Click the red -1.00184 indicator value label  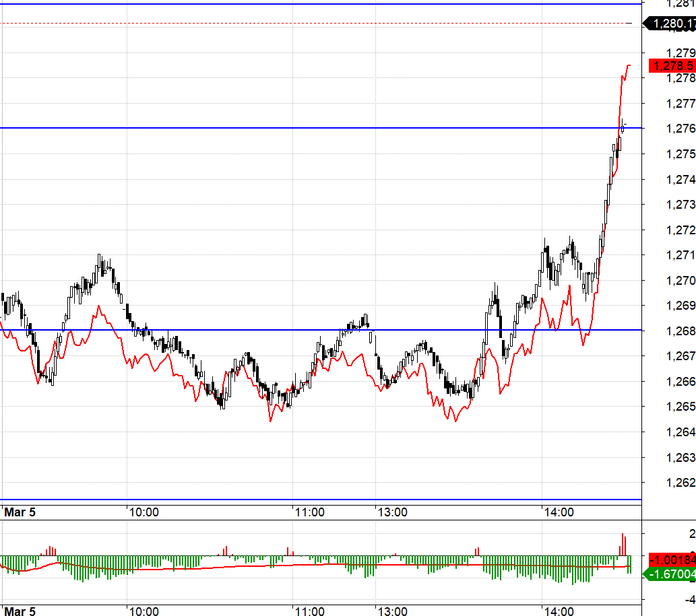tap(670, 559)
